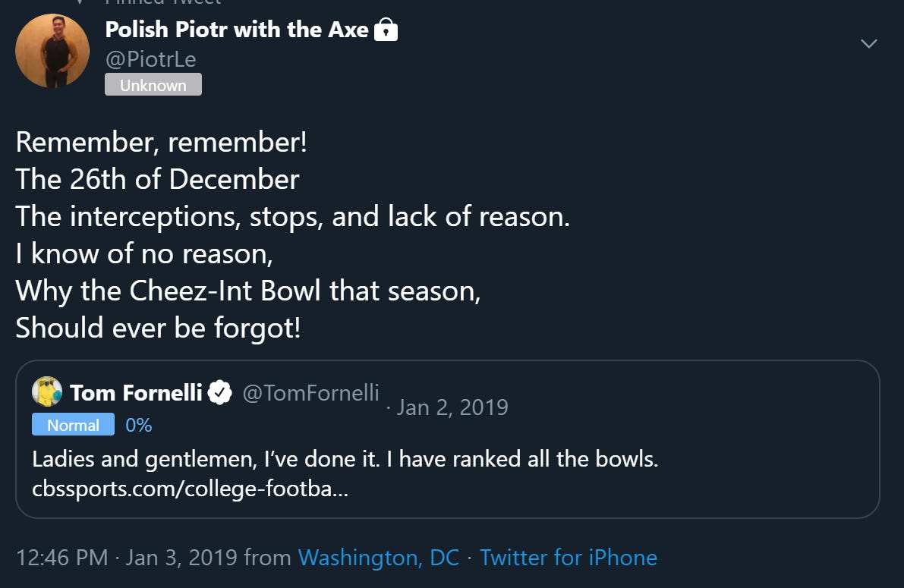The height and width of the screenshot is (588, 904).
Task: Open the quoted tweet "Ladies and gentlemen" text
Action: pos(345,459)
